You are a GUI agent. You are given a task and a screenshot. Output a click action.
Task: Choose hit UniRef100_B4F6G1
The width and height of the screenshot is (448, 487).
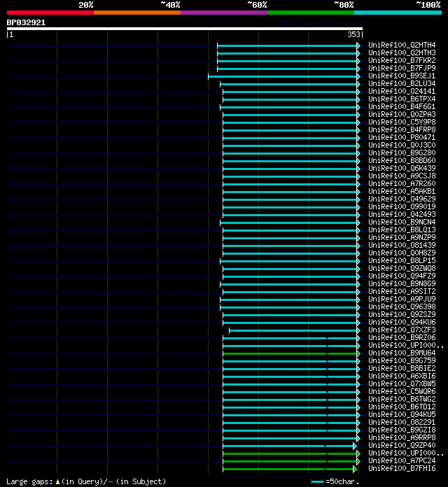[402, 106]
